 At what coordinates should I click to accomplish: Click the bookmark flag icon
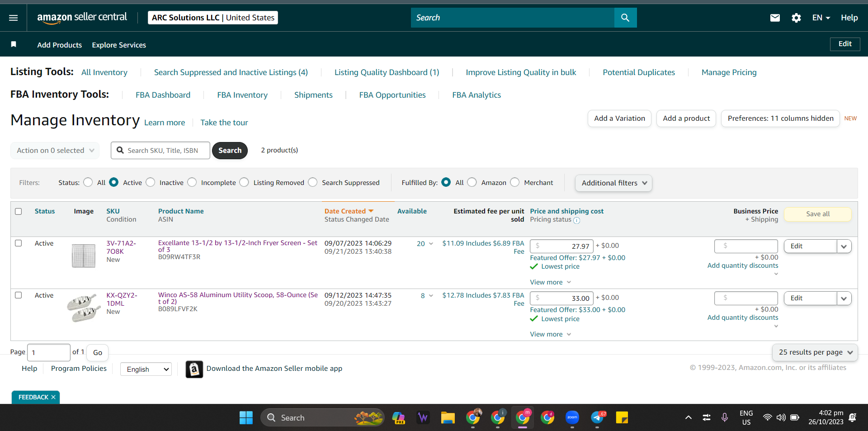(14, 44)
